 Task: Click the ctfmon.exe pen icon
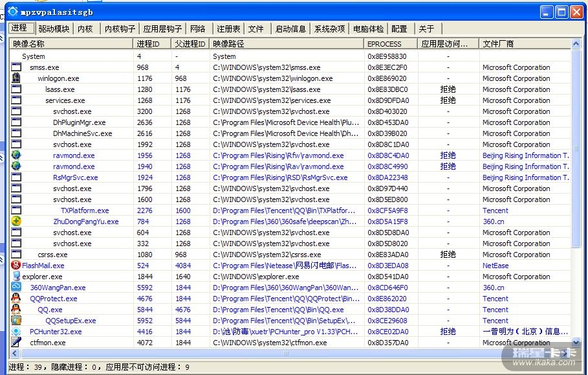click(16, 342)
